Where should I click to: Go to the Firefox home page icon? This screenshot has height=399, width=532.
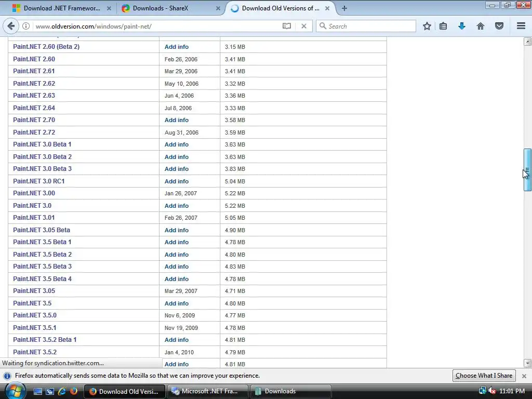click(481, 26)
